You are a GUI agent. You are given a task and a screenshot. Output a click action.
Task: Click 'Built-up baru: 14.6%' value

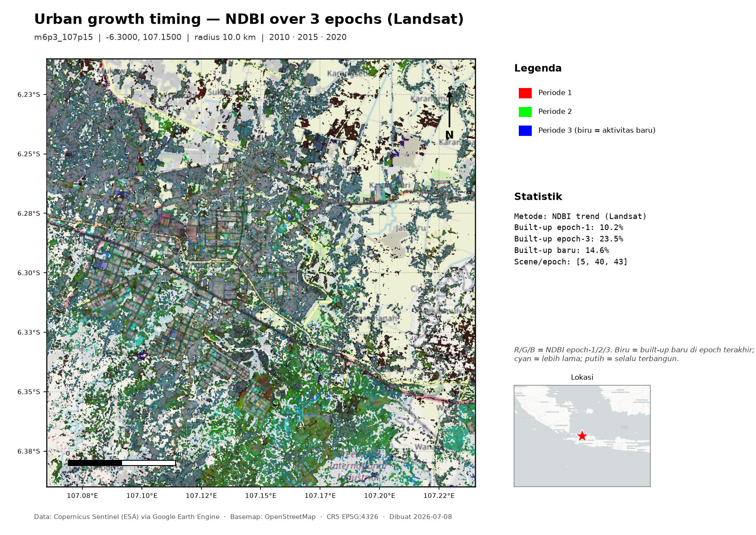562,251
